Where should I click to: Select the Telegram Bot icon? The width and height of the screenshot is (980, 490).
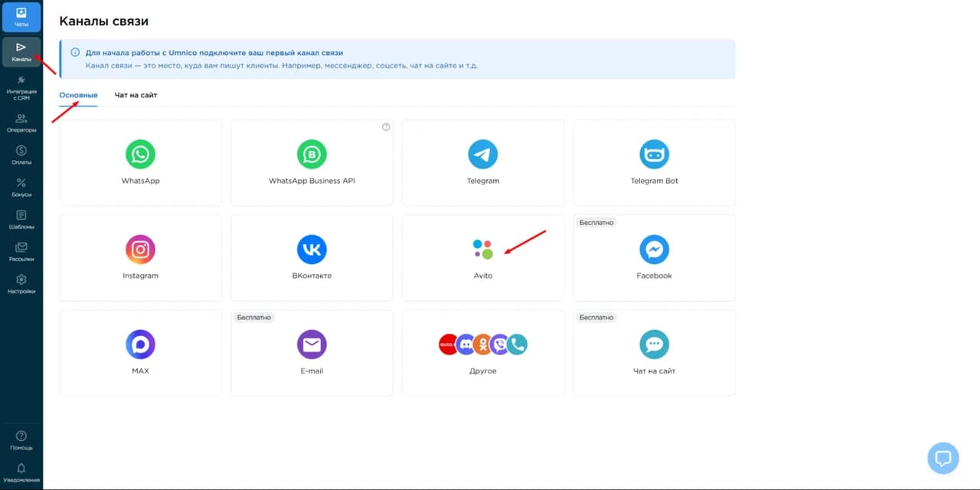click(655, 155)
